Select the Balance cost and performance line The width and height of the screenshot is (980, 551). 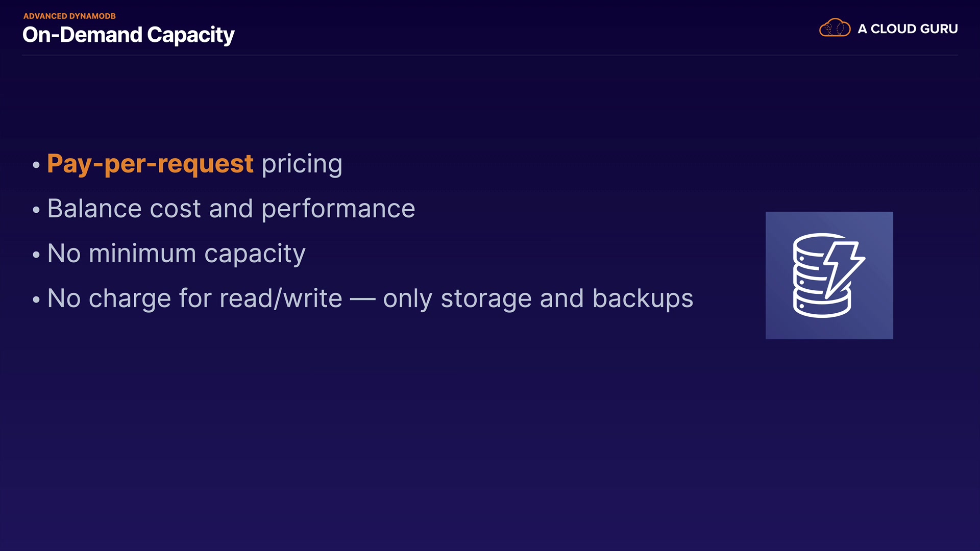click(231, 209)
